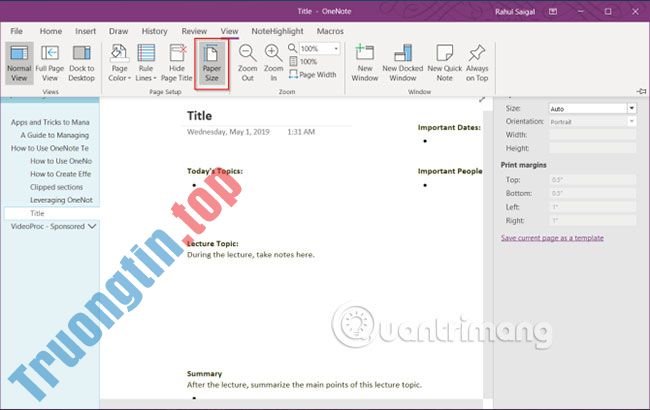Screen dimensions: 650x410
Task: Open the Orientation dropdown
Action: coord(631,122)
